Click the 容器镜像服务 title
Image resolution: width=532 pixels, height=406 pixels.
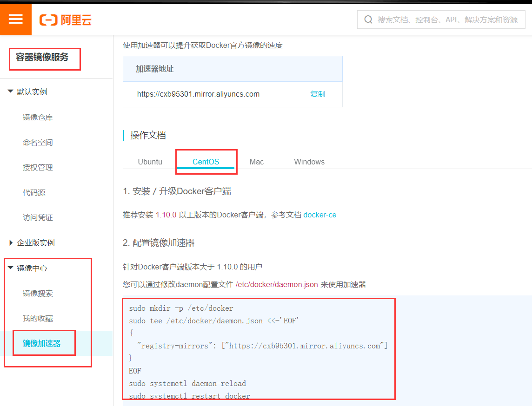[x=42, y=57]
